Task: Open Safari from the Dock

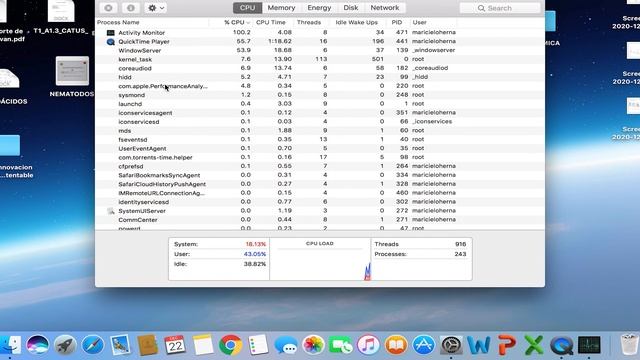Action: tap(93, 345)
